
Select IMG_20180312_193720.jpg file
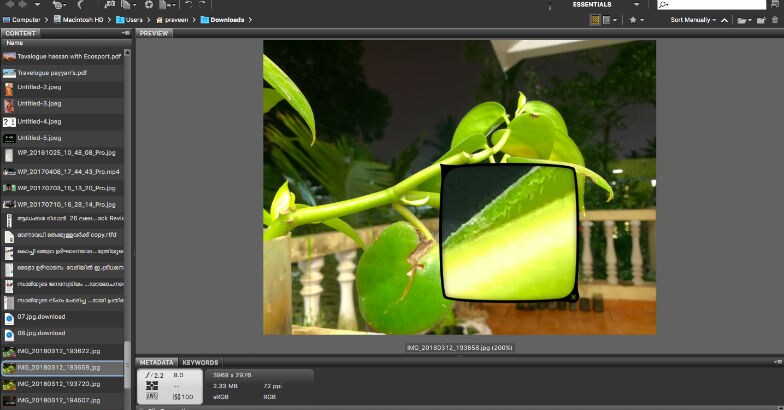[62, 384]
